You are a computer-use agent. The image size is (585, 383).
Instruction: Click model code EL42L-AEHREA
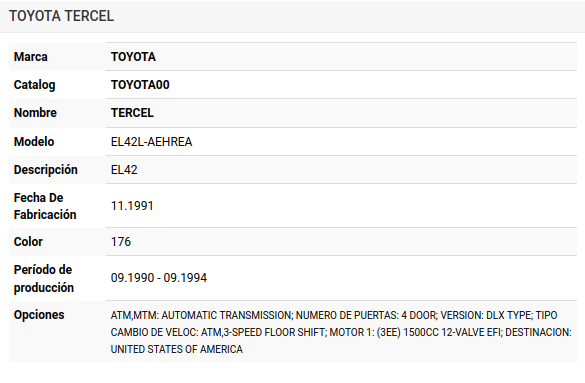coord(151,142)
